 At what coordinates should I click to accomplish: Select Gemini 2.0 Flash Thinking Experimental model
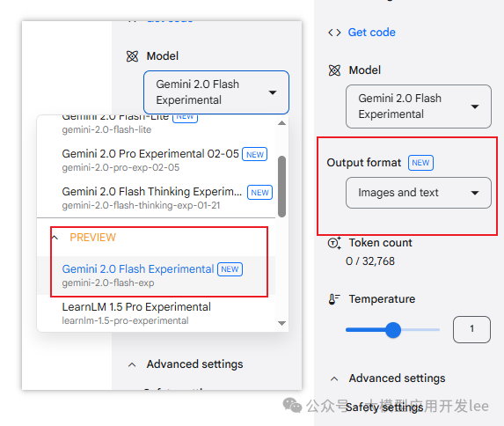[157, 198]
